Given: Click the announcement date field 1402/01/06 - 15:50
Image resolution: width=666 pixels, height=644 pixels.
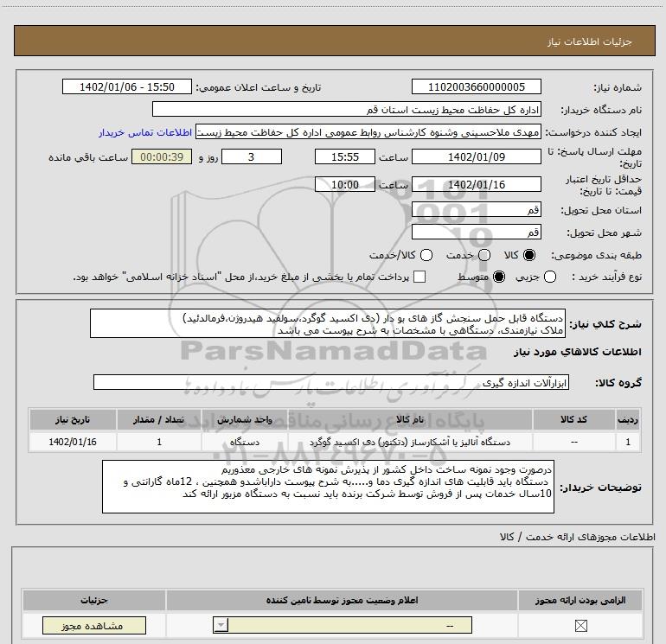Looking at the screenshot, I should click(127, 86).
